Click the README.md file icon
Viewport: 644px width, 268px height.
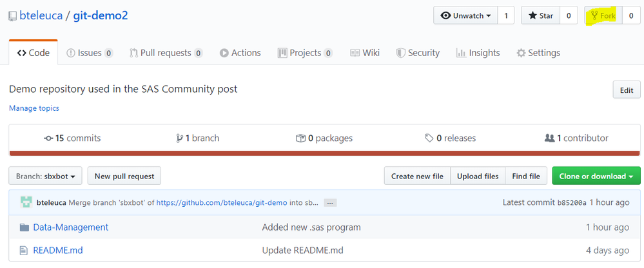pos(24,250)
